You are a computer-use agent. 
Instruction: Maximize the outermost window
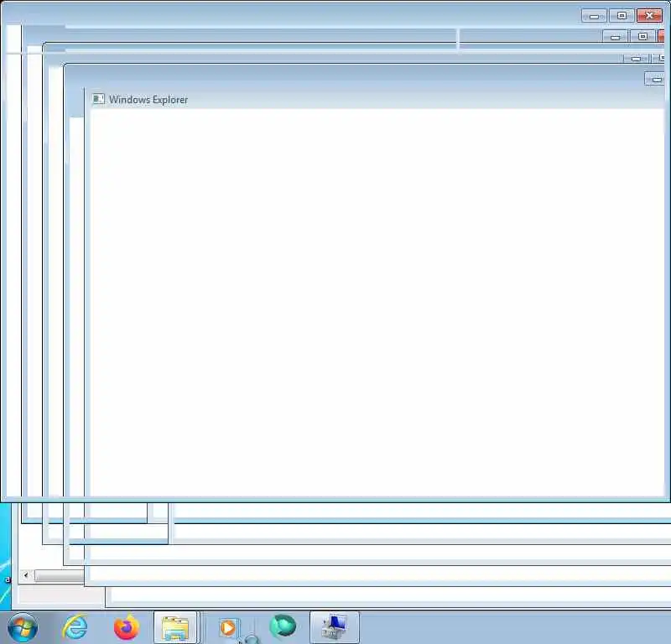622,16
